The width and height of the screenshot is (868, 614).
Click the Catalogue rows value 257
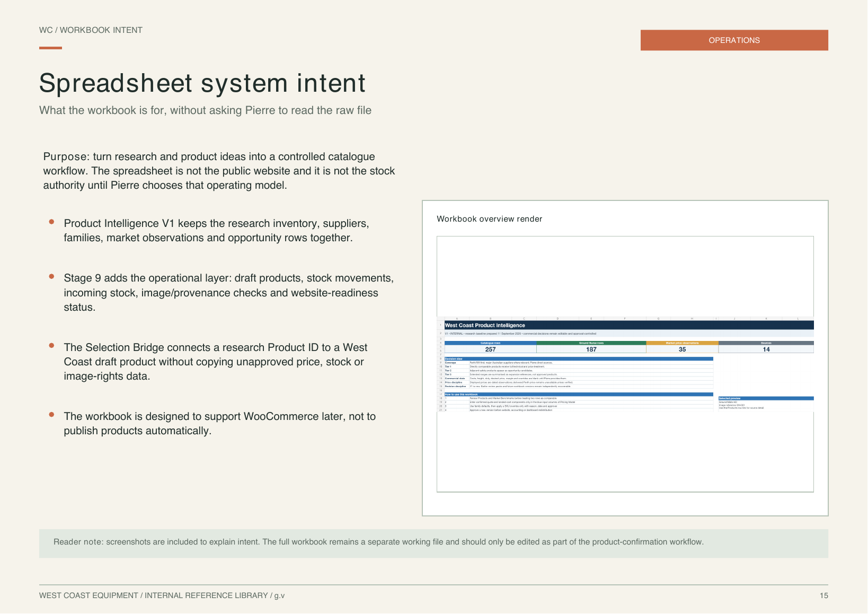[490, 349]
